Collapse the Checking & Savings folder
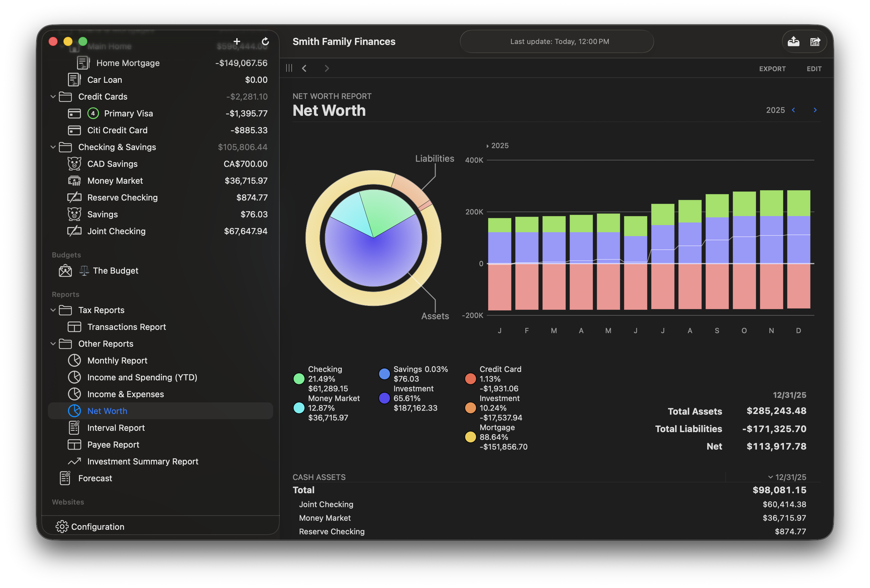The height and width of the screenshot is (588, 870). click(x=53, y=147)
